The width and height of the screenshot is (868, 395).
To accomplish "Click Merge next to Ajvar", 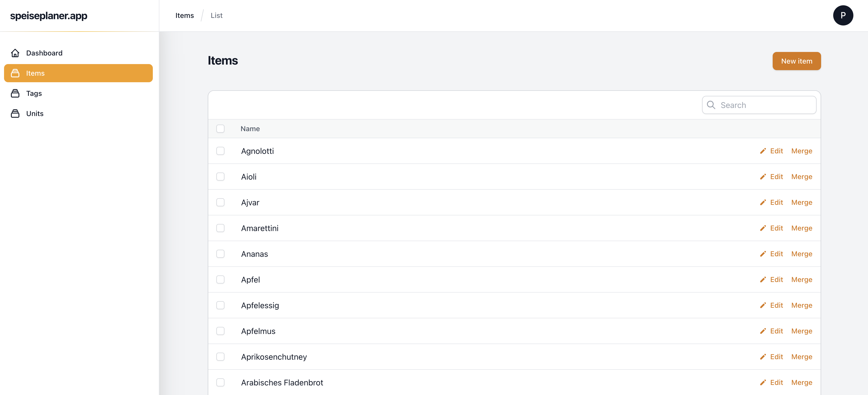I will (x=802, y=202).
